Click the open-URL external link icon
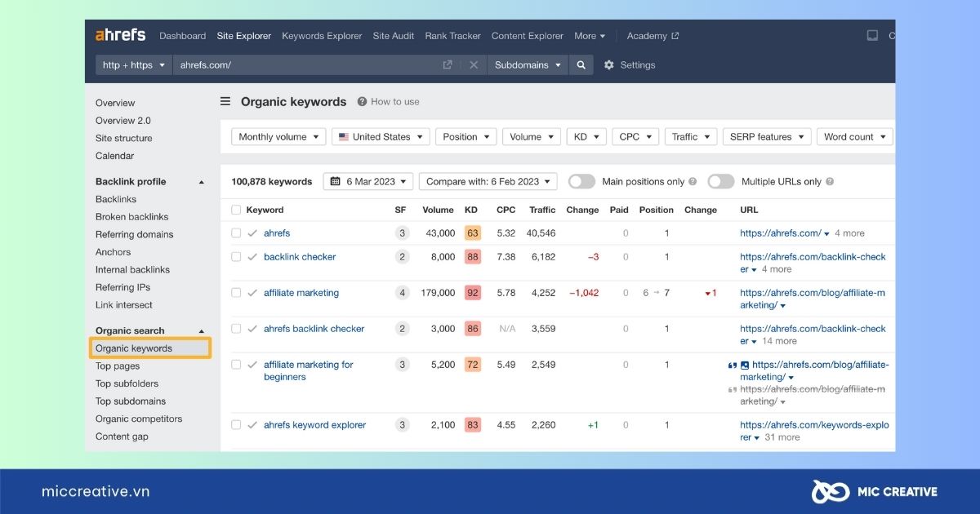980x514 pixels. click(448, 65)
